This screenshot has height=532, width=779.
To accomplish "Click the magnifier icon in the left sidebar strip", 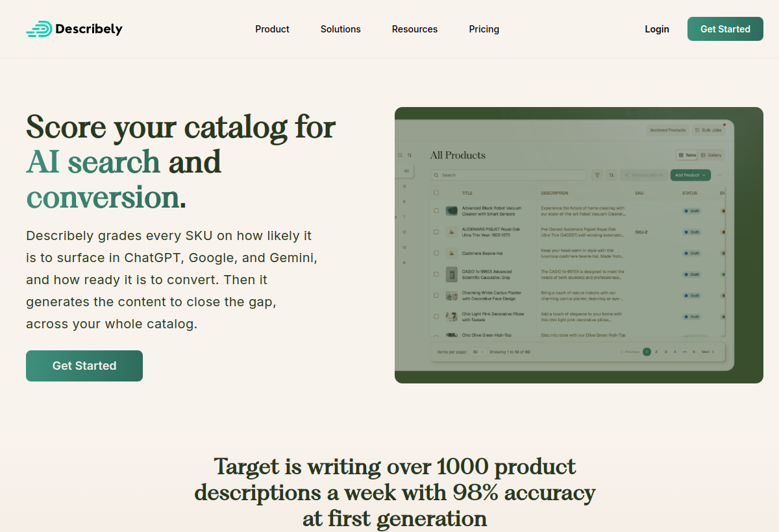I will (401, 155).
